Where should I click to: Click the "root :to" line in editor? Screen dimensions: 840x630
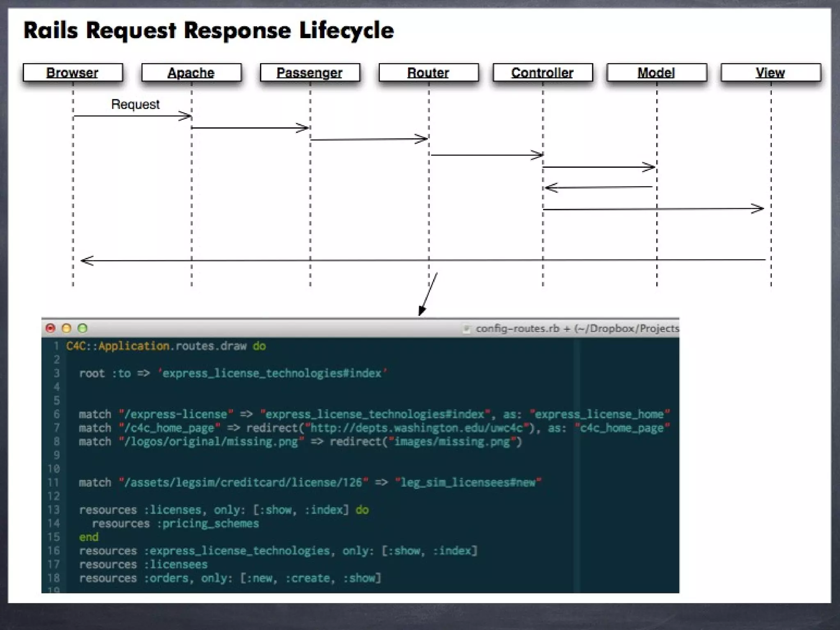(x=233, y=373)
